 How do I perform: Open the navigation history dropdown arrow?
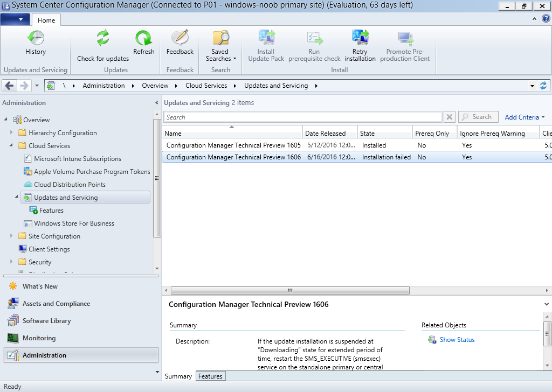tap(37, 86)
